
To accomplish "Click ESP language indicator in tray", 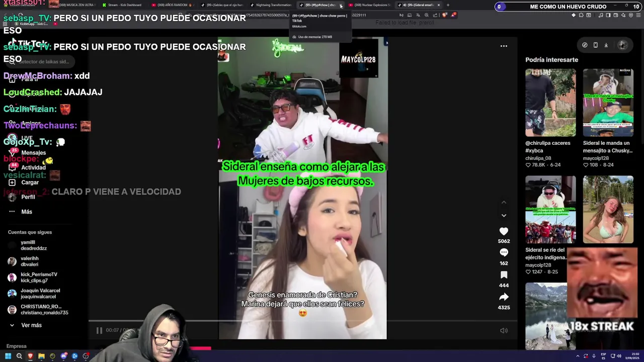I will click(603, 356).
